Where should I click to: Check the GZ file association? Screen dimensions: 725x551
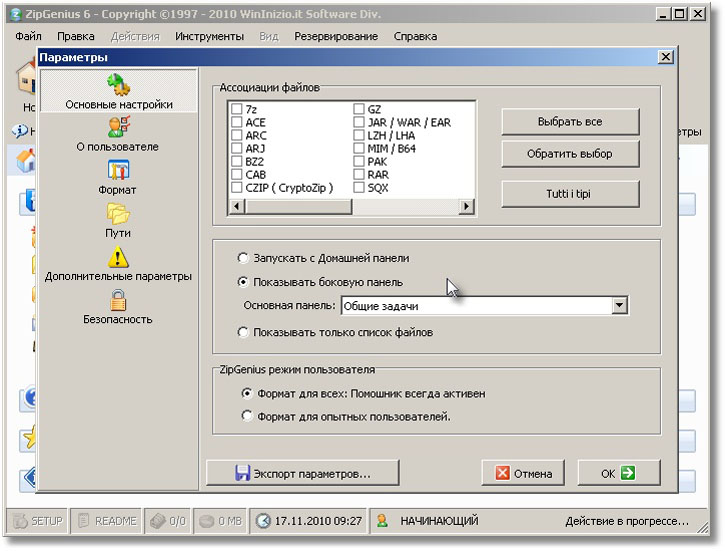(359, 109)
